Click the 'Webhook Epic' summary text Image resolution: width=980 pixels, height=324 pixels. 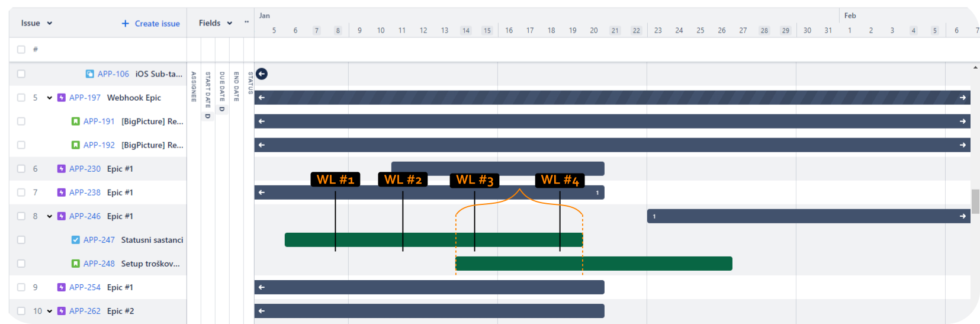134,98
